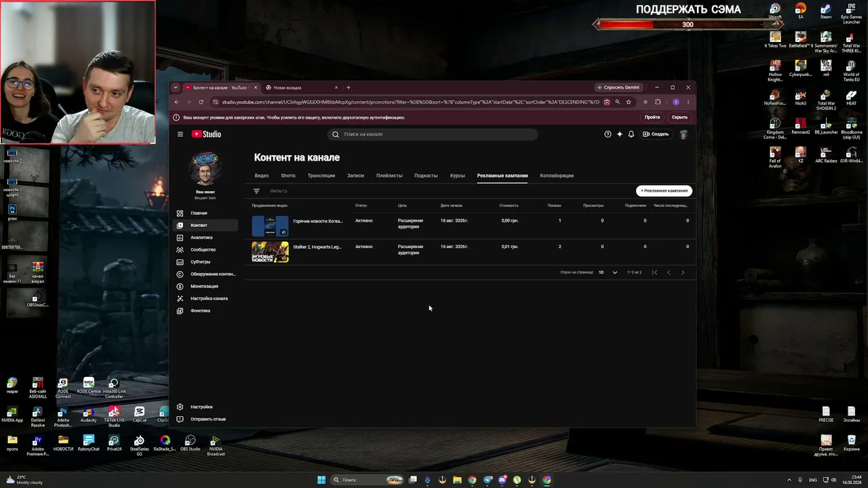Switch to the Подкасты tab

[426, 176]
